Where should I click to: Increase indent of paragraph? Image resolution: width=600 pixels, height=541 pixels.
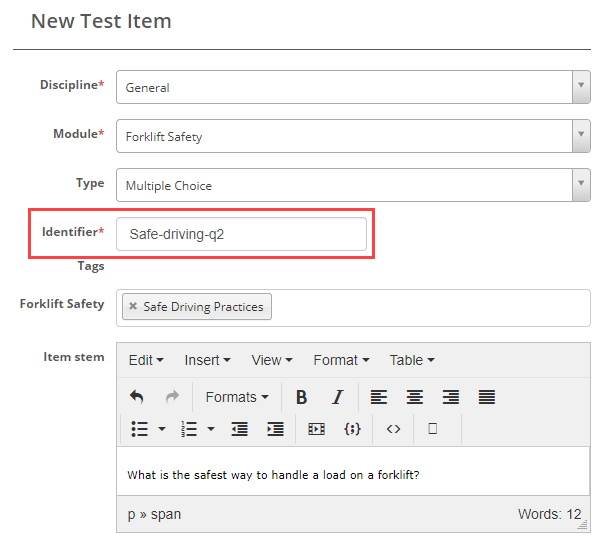(275, 428)
